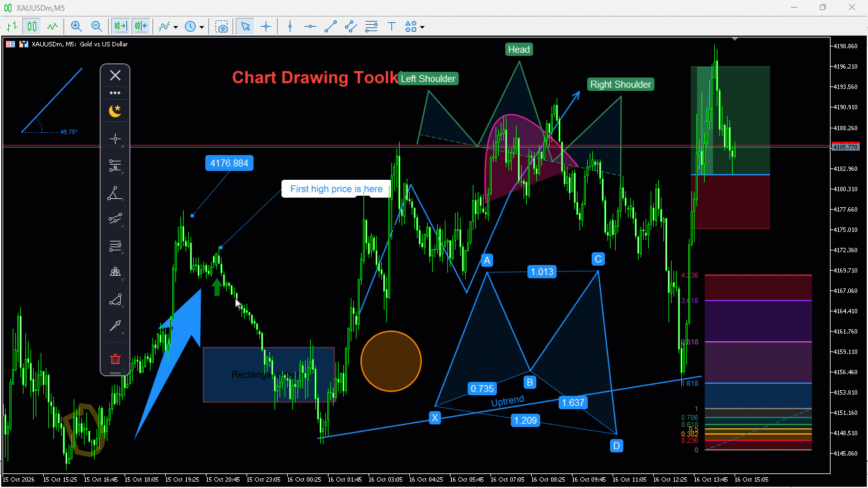Zoom out on the chart
Image resolution: width=868 pixels, height=488 pixels.
click(97, 26)
